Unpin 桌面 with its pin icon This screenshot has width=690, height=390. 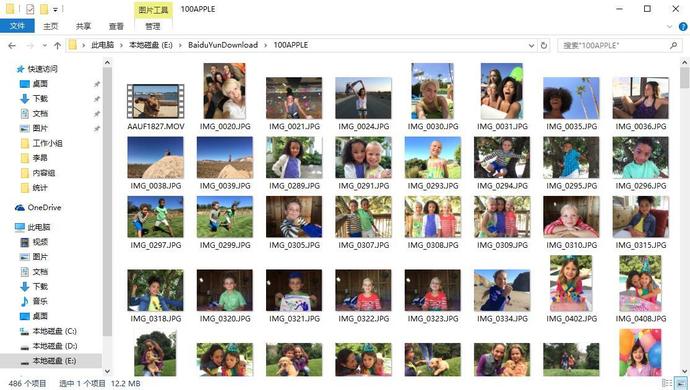[97, 84]
